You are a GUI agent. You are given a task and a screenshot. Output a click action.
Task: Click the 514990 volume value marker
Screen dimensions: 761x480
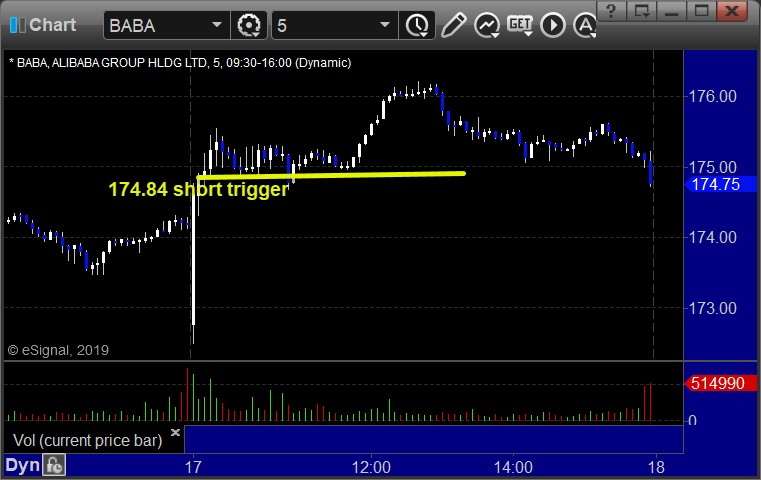(x=720, y=383)
